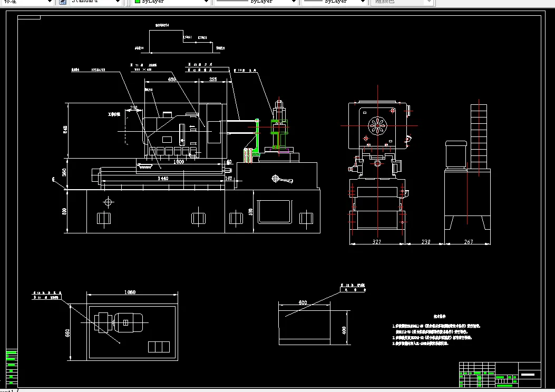The width and height of the screenshot is (555, 392).
Task: Select the 600 dimension text
Action: [303, 302]
